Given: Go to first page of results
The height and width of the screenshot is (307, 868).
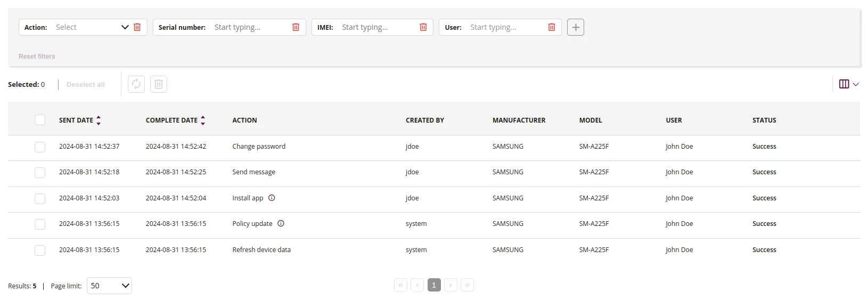Looking at the screenshot, I should (400, 285).
